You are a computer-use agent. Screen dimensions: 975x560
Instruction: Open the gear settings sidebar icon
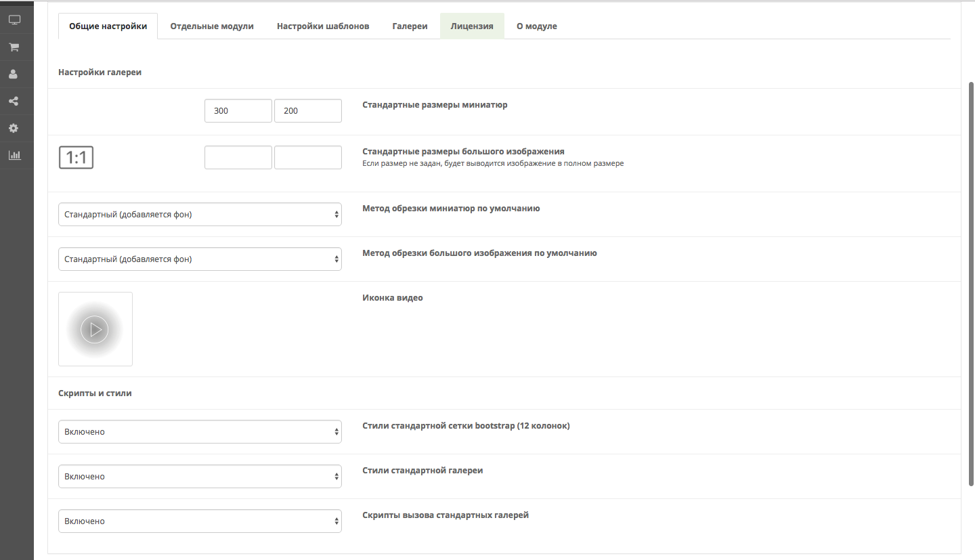[14, 129]
